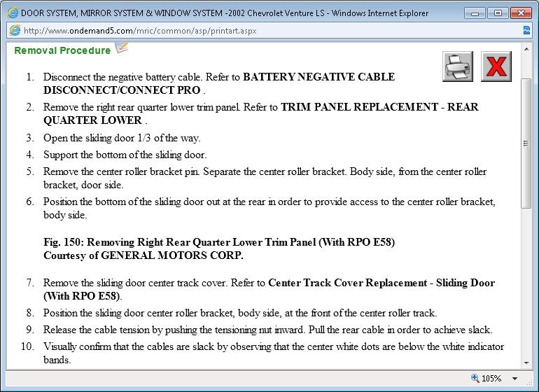Click the vertical scrollbar thumb
This screenshot has width=539, height=392.
point(526,143)
